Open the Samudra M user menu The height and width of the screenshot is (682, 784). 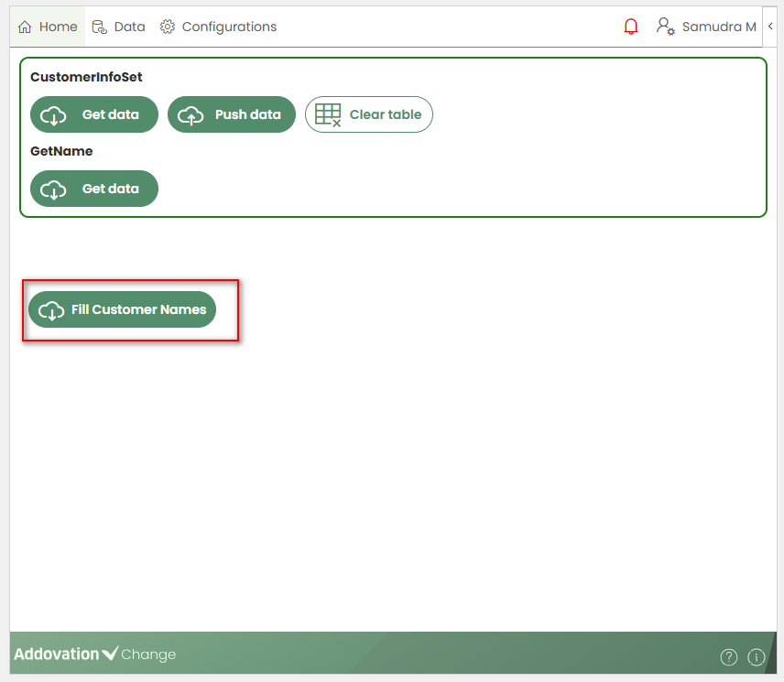click(x=718, y=27)
